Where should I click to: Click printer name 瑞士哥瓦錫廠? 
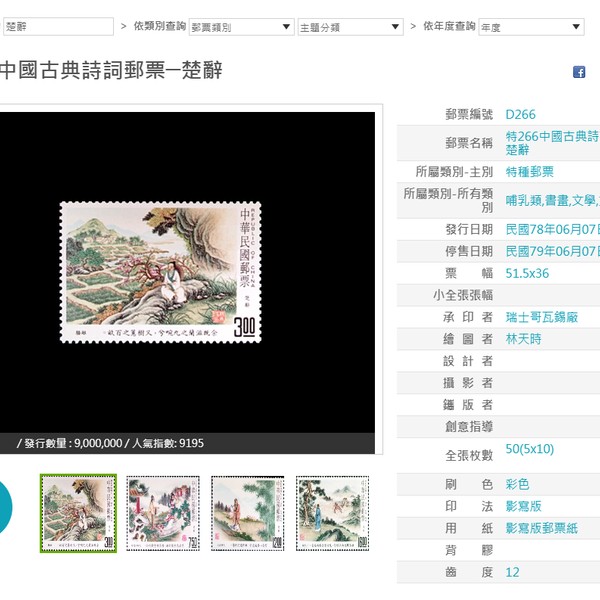[541, 317]
